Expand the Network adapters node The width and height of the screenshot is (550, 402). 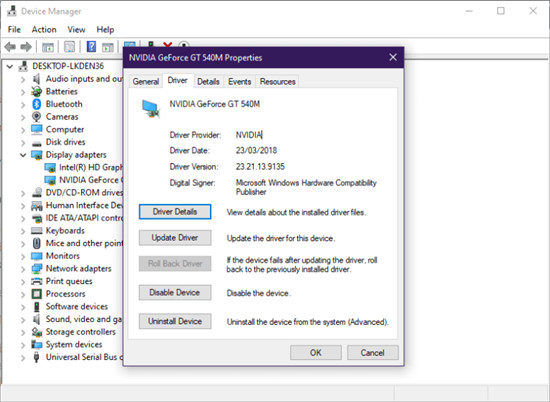pyautogui.click(x=23, y=269)
